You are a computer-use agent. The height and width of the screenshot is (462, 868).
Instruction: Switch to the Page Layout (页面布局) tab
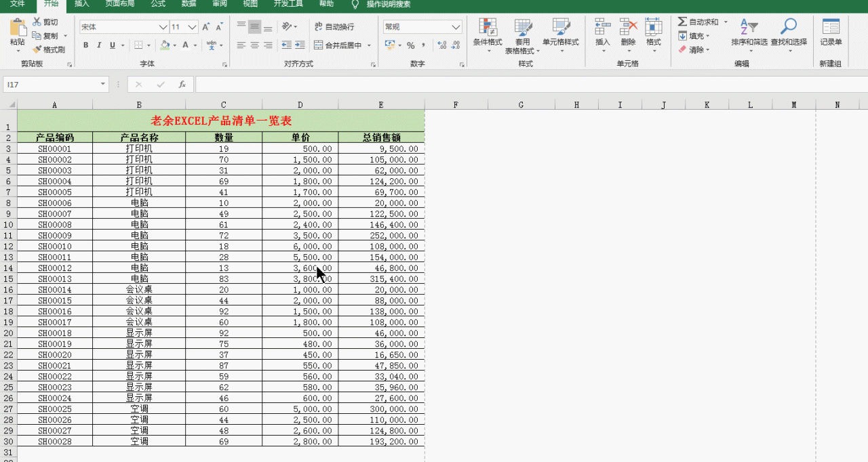pyautogui.click(x=119, y=4)
